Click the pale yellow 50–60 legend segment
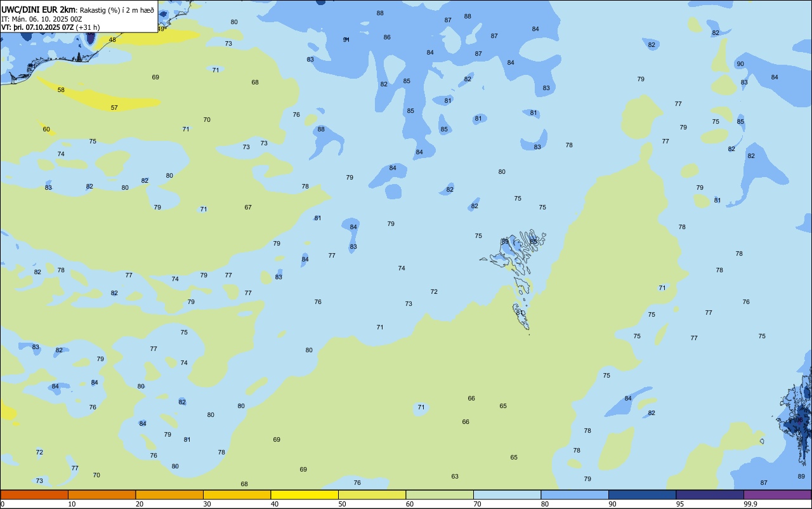 pos(372,494)
